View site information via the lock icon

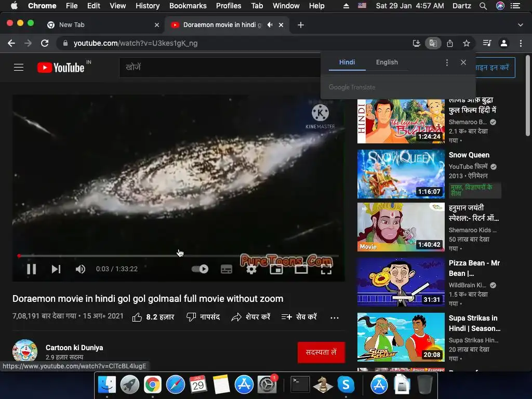point(65,43)
